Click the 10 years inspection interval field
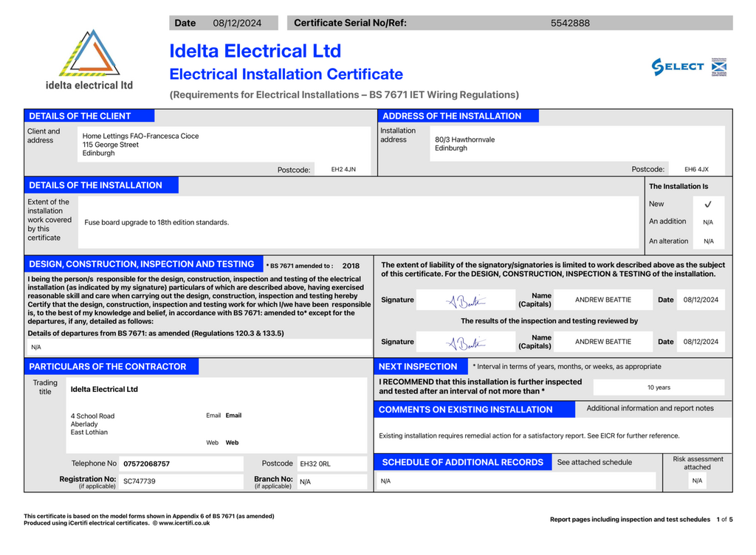This screenshot has height=555, width=756. coord(659,387)
